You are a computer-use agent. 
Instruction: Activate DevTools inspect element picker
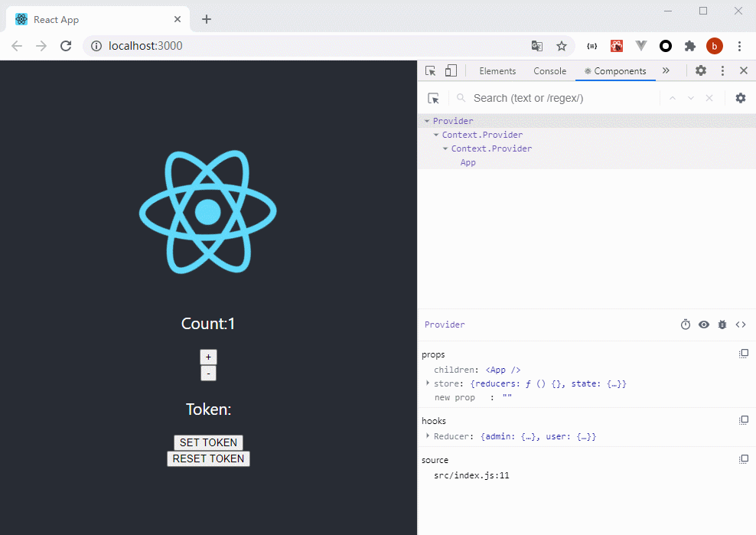[431, 71]
